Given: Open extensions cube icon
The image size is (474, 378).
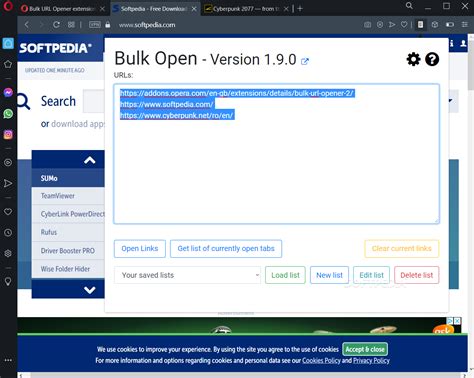Looking at the screenshot, I should pyautogui.click(x=435, y=25).
